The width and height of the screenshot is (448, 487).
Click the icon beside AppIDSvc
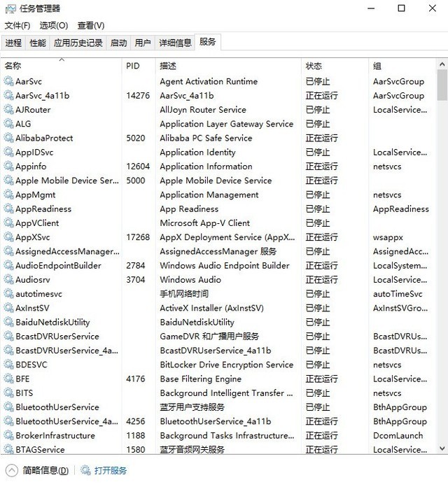(x=8, y=153)
